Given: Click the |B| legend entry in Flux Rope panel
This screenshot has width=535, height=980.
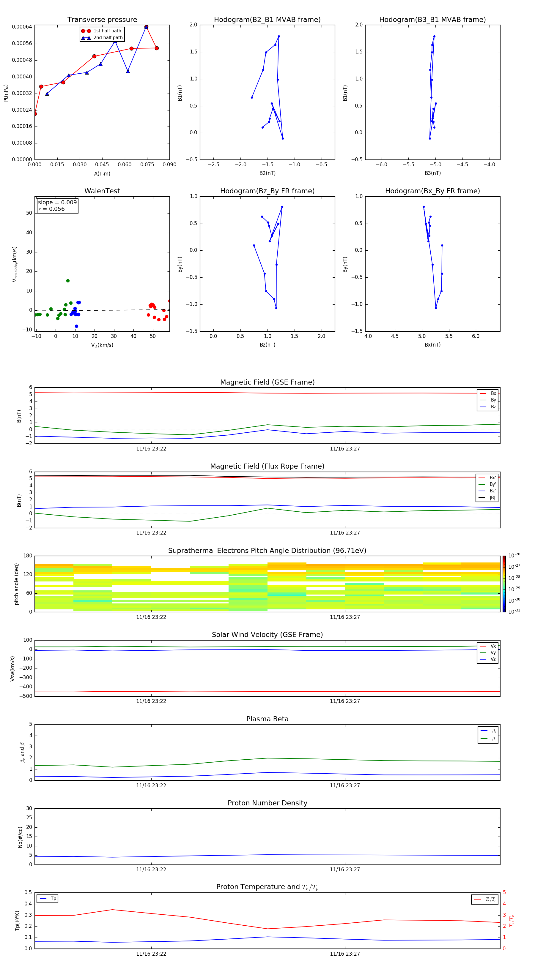Looking at the screenshot, I should click(x=487, y=498).
